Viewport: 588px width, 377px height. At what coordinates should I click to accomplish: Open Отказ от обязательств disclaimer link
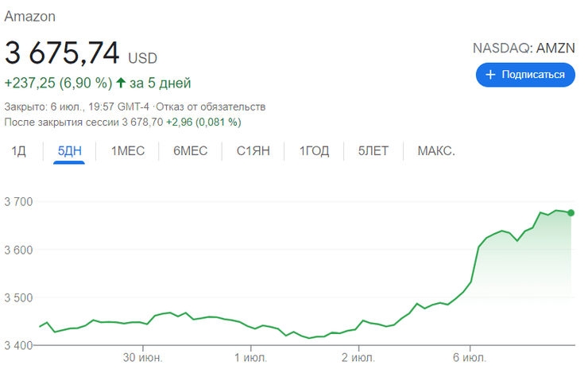[211, 107]
